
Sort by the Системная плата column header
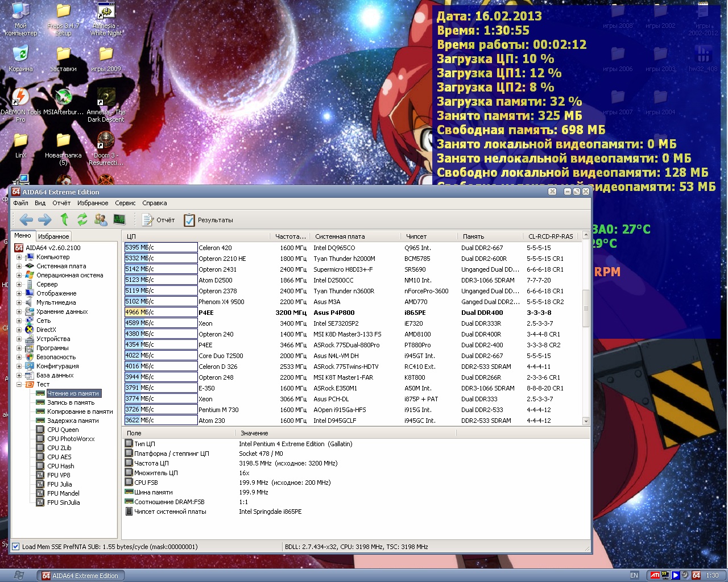355,236
